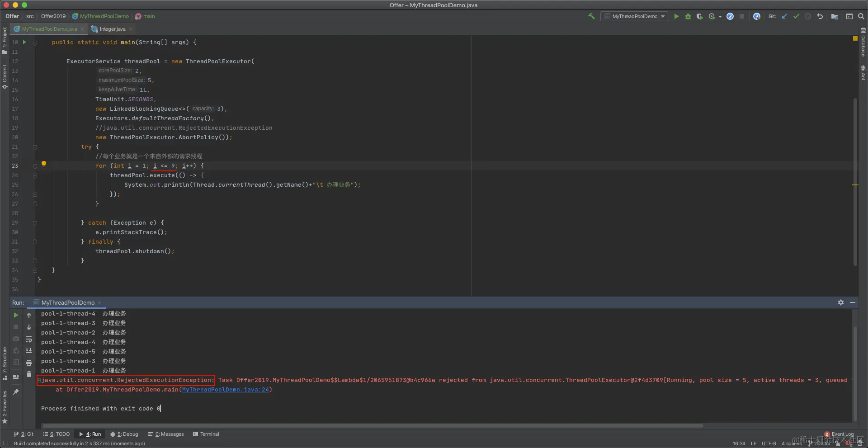
Task: Click the UTF-8 file encoding status item
Action: pyautogui.click(x=769, y=443)
